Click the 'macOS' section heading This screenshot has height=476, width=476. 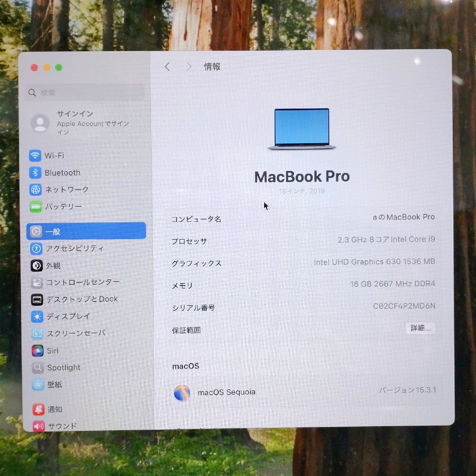click(x=186, y=366)
